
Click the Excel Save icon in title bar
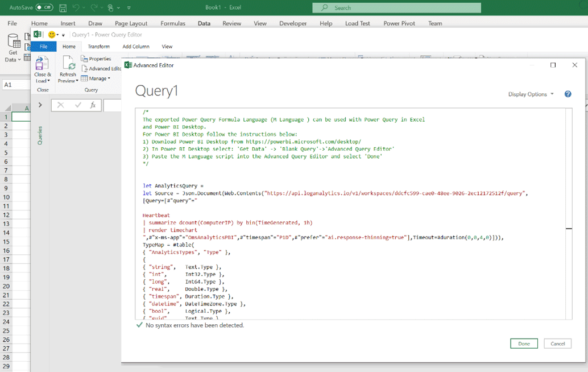tap(63, 8)
